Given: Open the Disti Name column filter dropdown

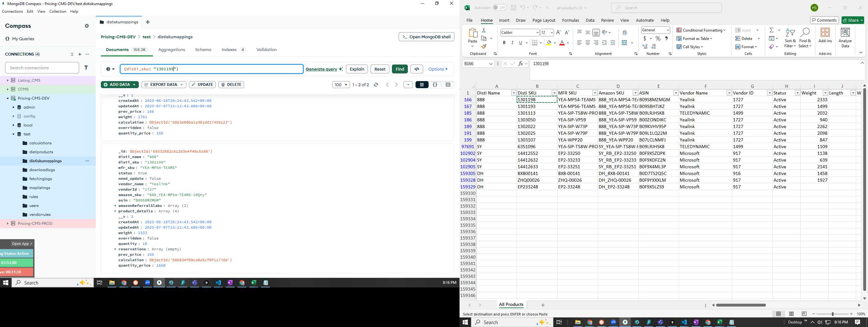Looking at the screenshot, I should point(513,93).
